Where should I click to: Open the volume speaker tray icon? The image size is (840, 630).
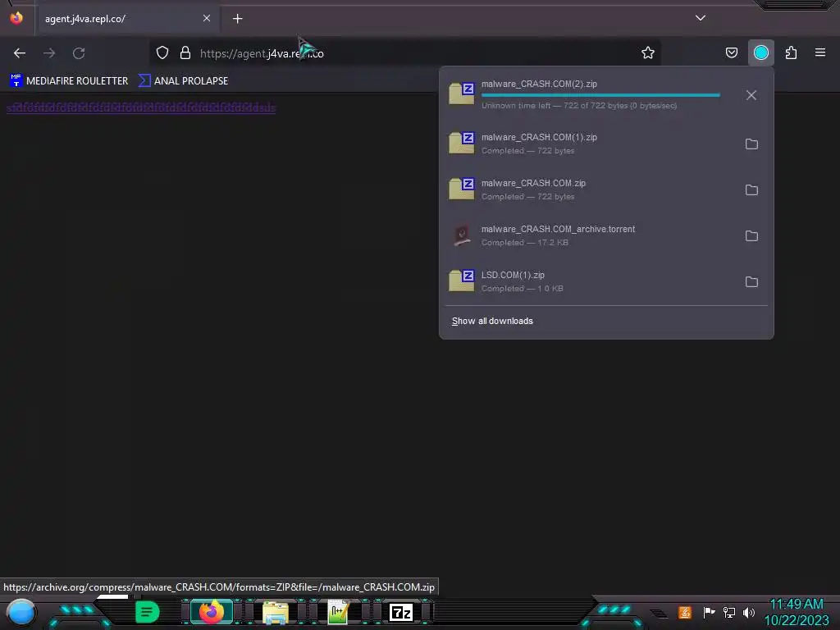tap(749, 612)
